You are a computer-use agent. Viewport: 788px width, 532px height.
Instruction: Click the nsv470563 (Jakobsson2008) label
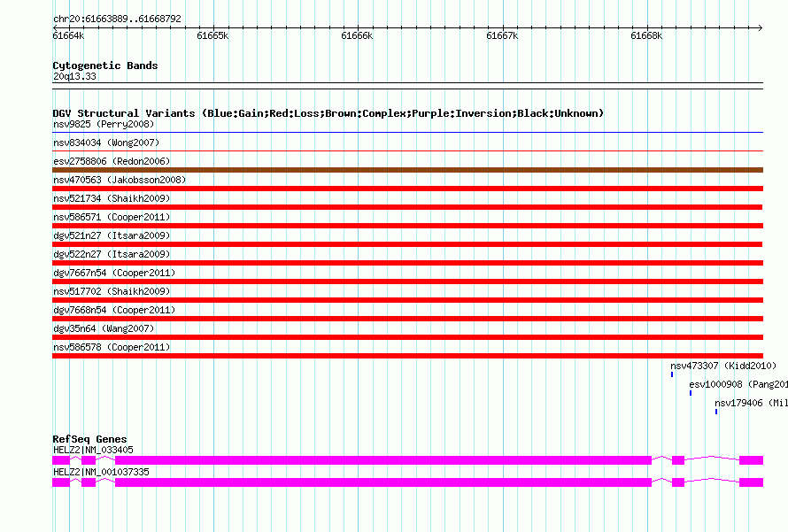point(120,180)
